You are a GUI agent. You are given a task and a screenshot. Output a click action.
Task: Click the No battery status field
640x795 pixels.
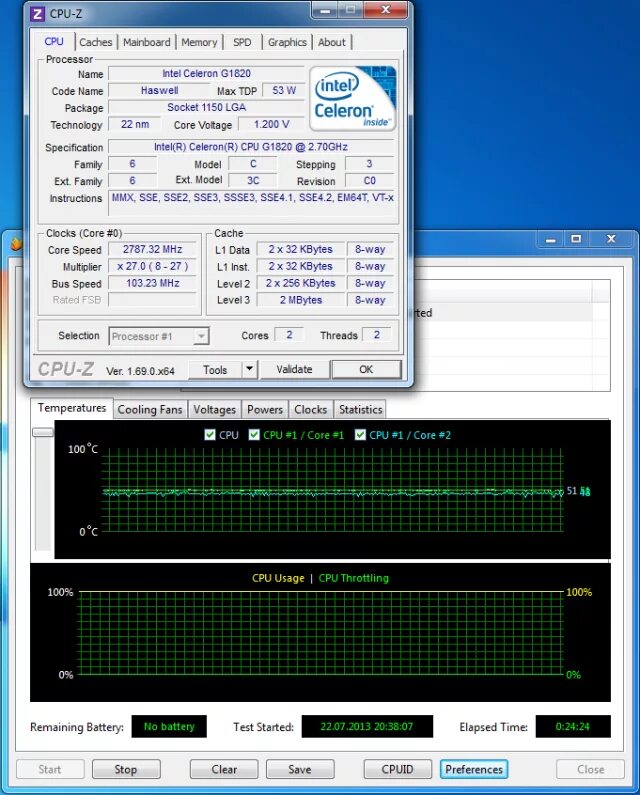click(x=169, y=726)
